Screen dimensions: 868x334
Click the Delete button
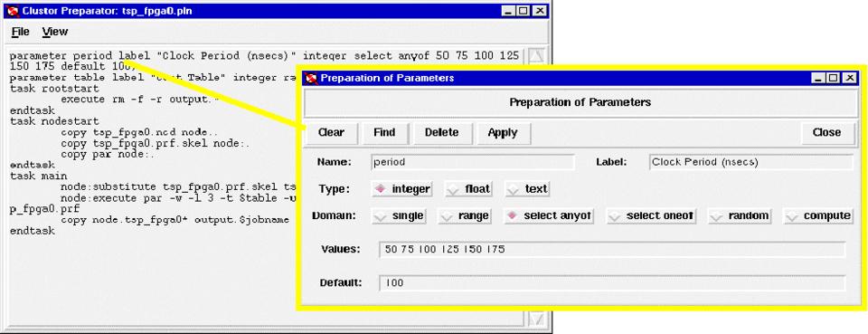pos(442,132)
